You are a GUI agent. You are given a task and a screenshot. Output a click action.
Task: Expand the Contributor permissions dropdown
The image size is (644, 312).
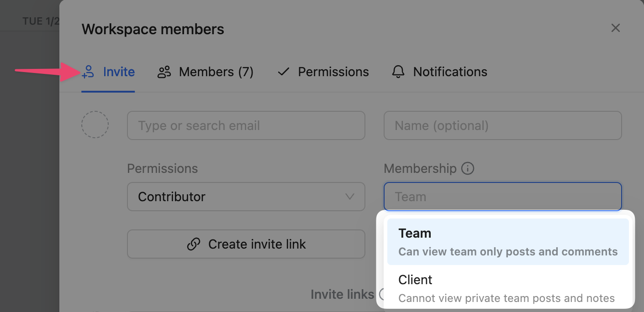click(246, 197)
